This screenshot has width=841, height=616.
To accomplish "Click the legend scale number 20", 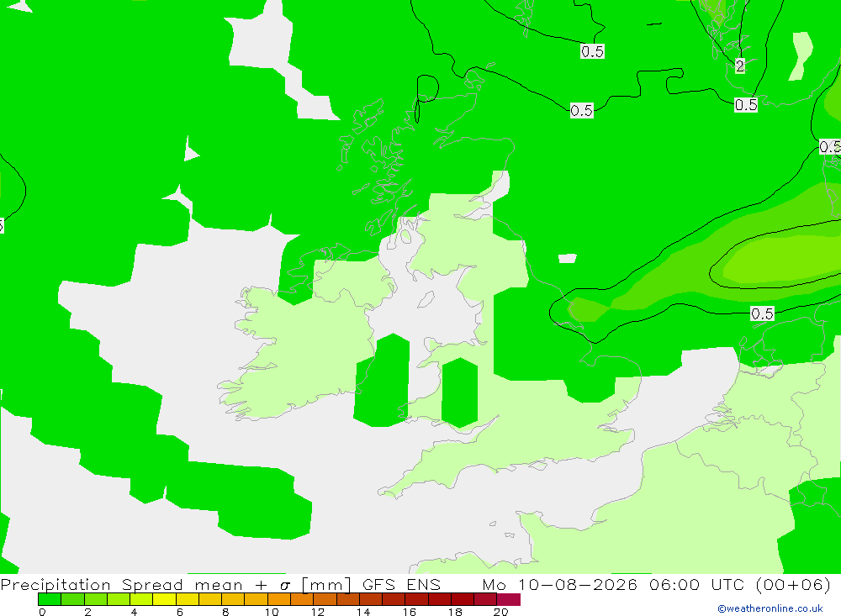I will click(501, 612).
